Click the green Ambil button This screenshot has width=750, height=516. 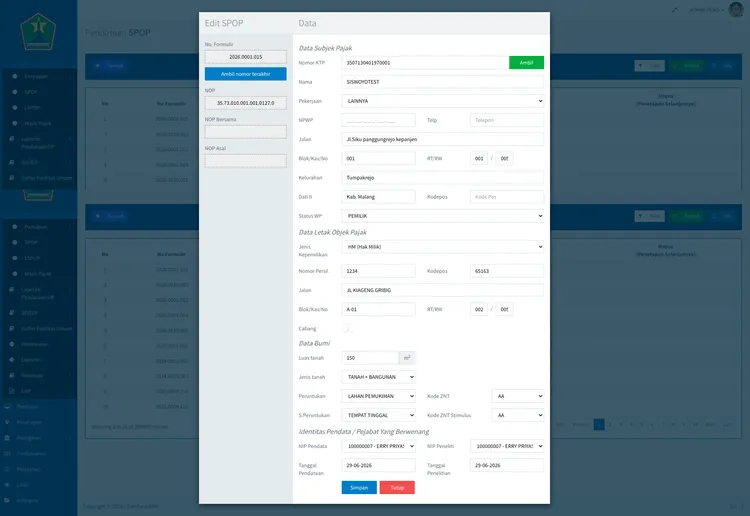pyautogui.click(x=526, y=63)
